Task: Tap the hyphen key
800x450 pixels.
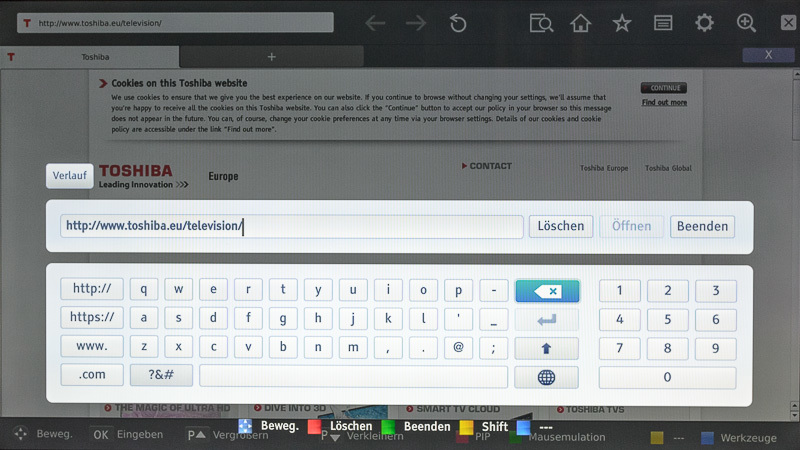Action: (493, 290)
